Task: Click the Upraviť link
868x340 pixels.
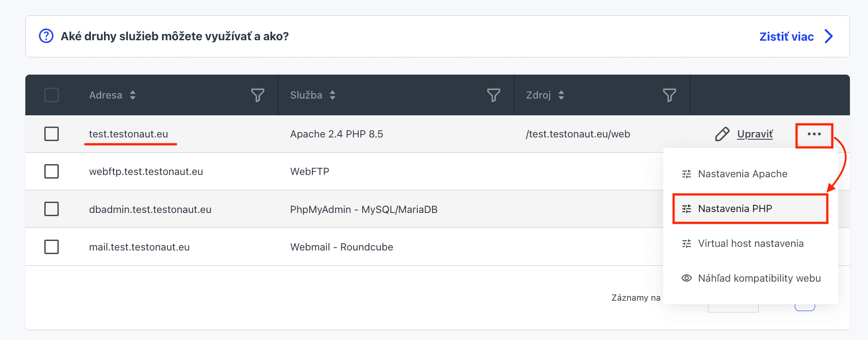Action: 755,134
